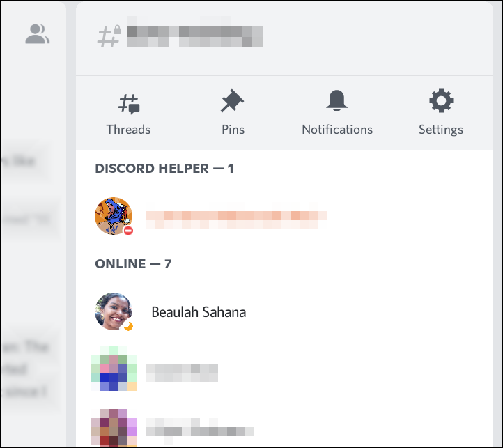Click the Notifications text label
The width and height of the screenshot is (503, 448).
pos(337,130)
